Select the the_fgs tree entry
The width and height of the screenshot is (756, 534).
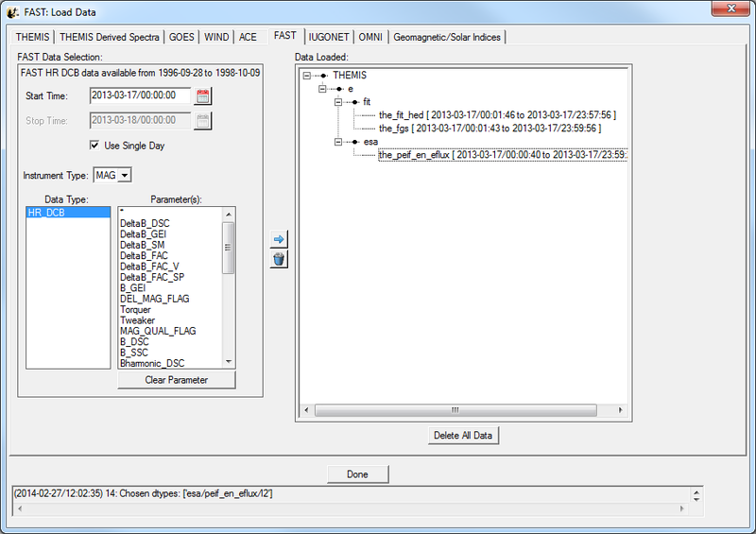(490, 128)
